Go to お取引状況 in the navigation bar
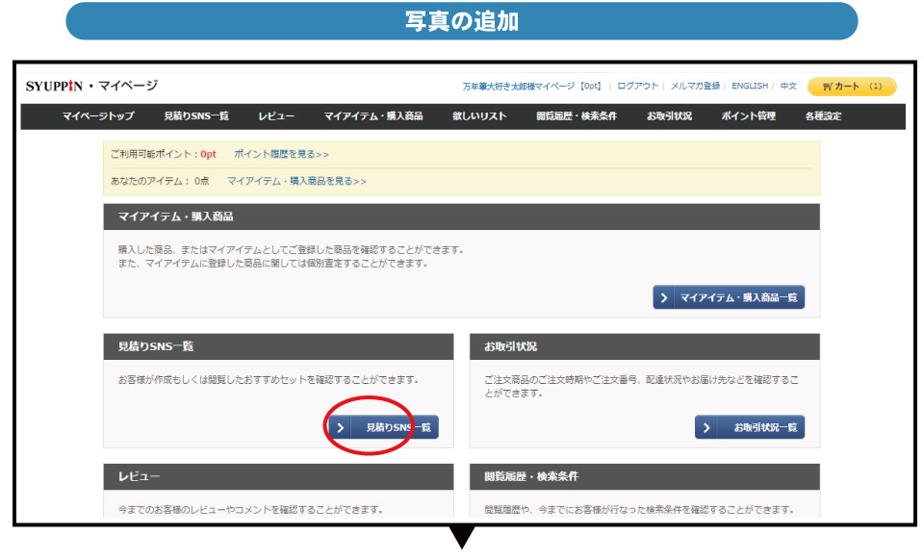Screen dimensions: 924x560 pyautogui.click(x=670, y=116)
